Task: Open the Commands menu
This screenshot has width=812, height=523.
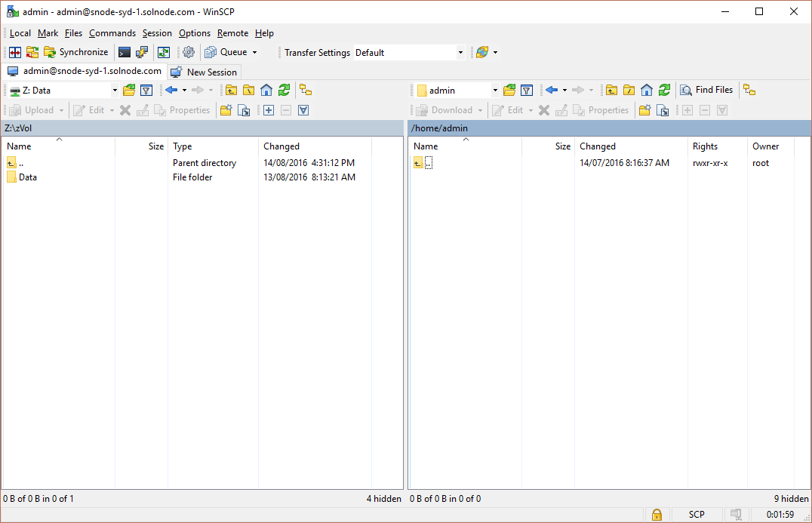Action: click(x=112, y=33)
